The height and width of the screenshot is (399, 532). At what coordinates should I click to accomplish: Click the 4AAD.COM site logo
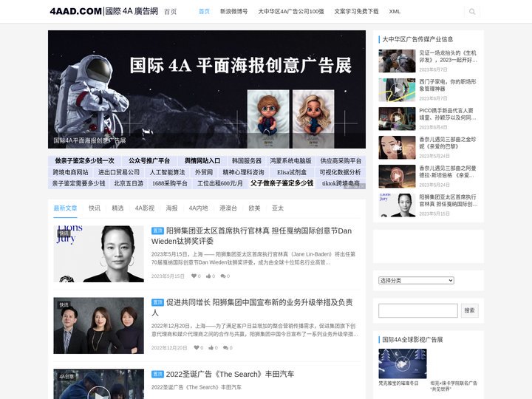(x=104, y=11)
